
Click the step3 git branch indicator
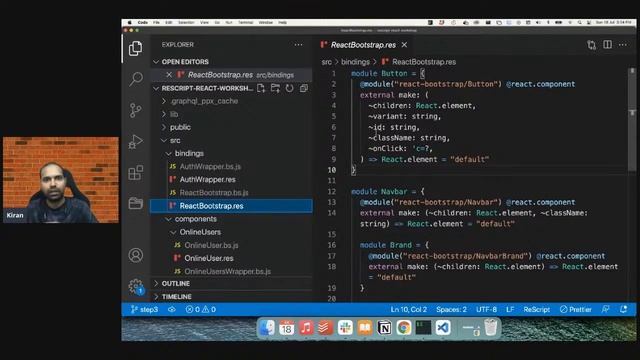coord(144,309)
